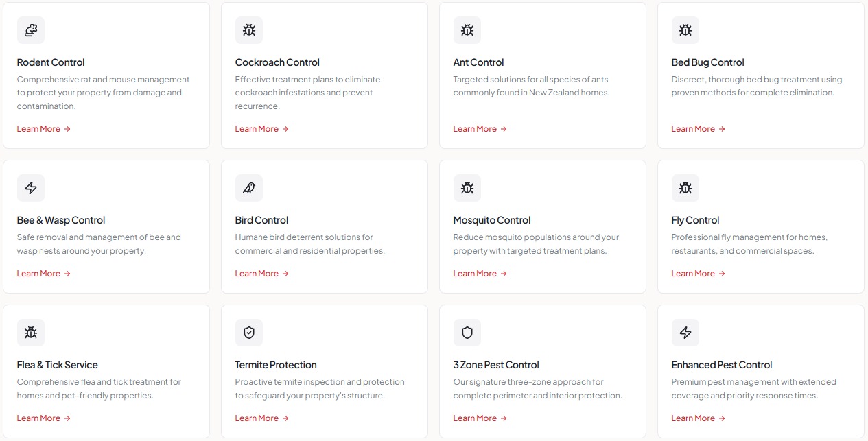The height and width of the screenshot is (441, 868).
Task: Click the bug icon above Bed Bug Control
Action: click(x=685, y=30)
